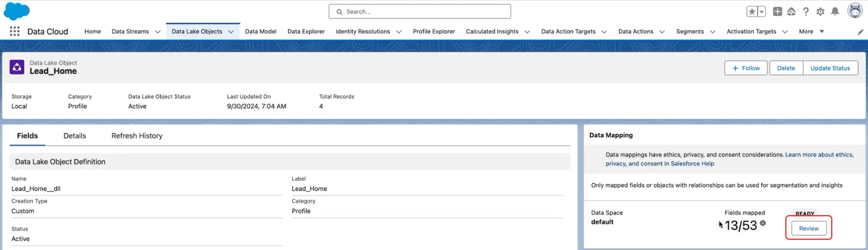This screenshot has width=868, height=250.
Task: Open the Help question mark icon
Action: (806, 12)
